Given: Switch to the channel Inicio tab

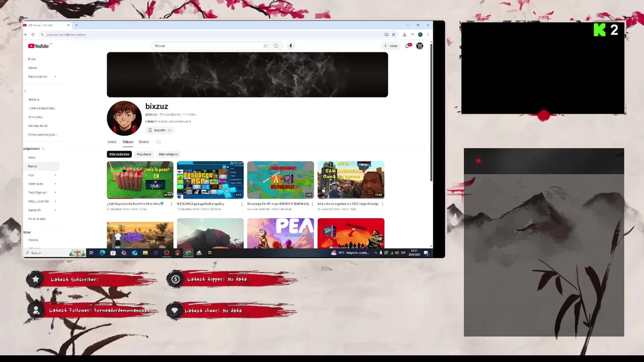Looking at the screenshot, I should (112, 142).
